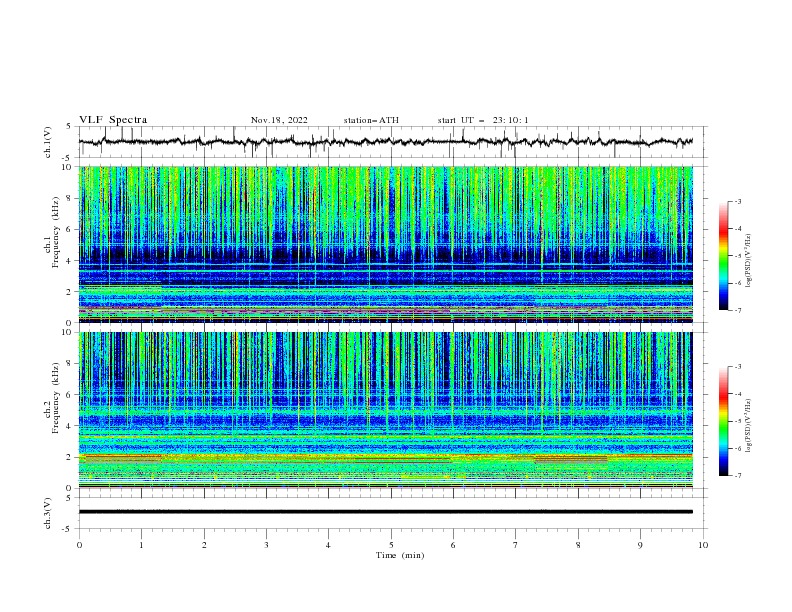Viewport: 792px width, 612px height.
Task: Click the ch.1 waveform trace panel
Action: pyautogui.click(x=393, y=142)
